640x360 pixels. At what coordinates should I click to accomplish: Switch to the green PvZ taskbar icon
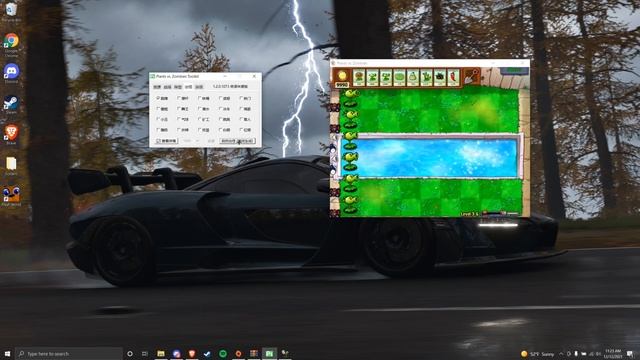coord(269,353)
